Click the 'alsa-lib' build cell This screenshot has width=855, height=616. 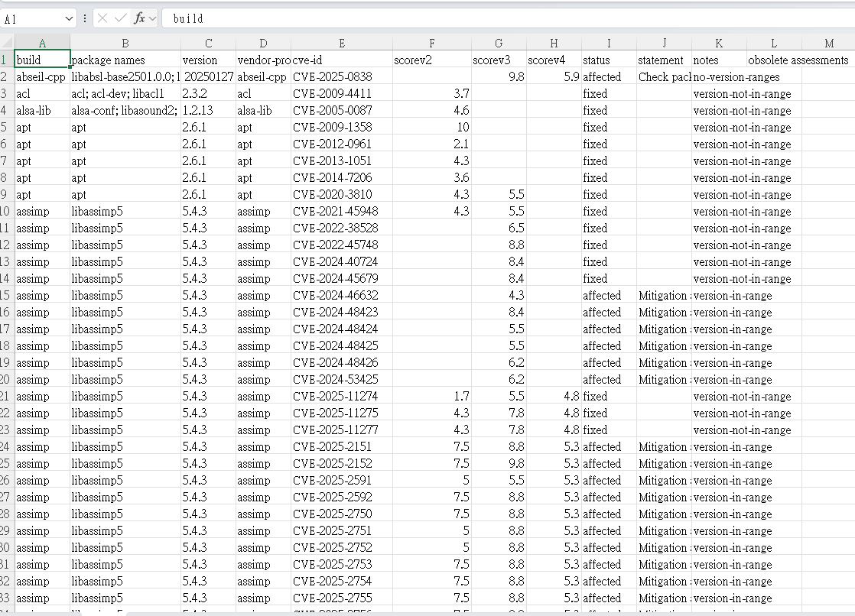click(x=42, y=110)
